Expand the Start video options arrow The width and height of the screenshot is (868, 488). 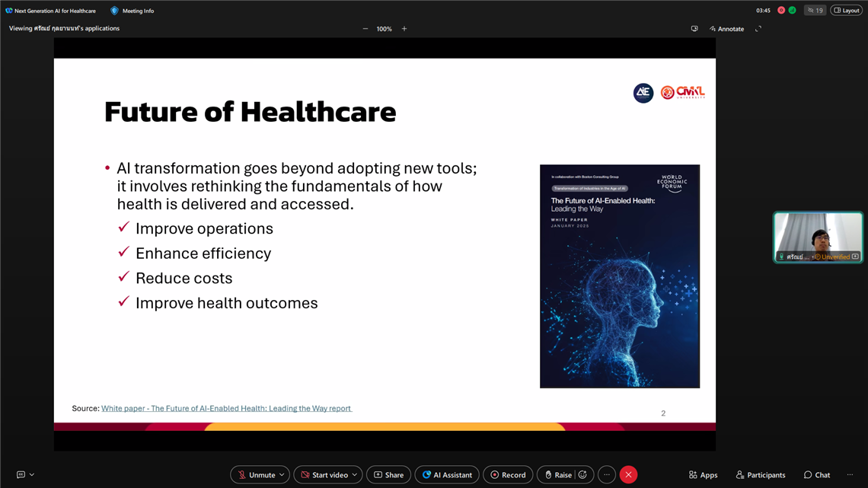click(x=354, y=475)
